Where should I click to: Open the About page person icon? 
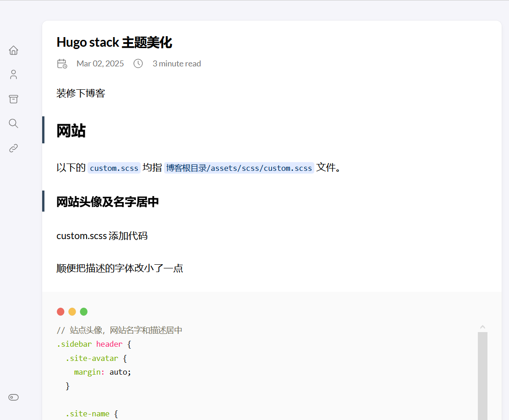(x=14, y=75)
